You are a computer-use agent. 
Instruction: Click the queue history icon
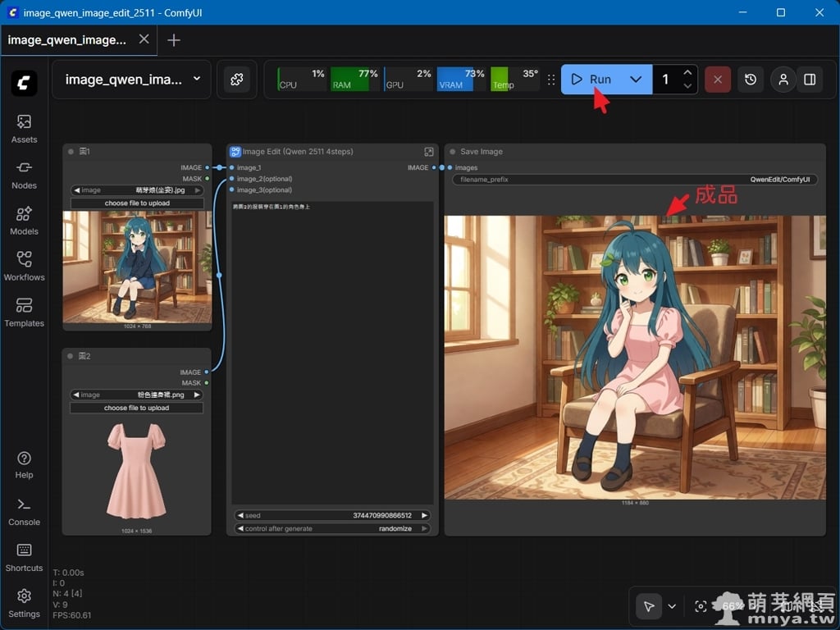click(751, 80)
